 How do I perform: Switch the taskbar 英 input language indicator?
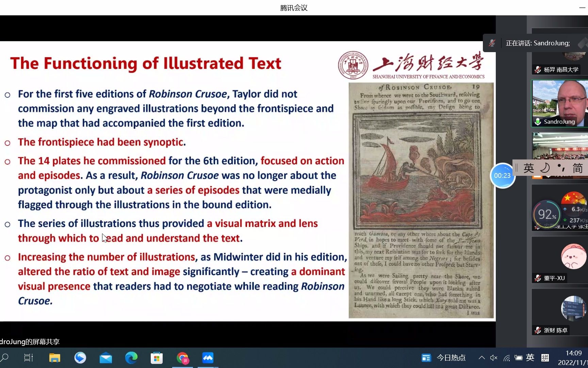pos(530,357)
